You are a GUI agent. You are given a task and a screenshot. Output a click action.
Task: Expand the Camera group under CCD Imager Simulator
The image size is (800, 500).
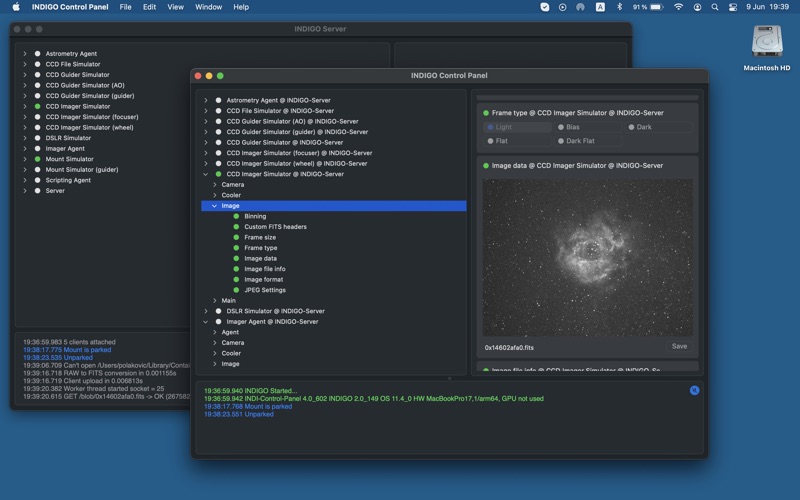click(x=214, y=185)
